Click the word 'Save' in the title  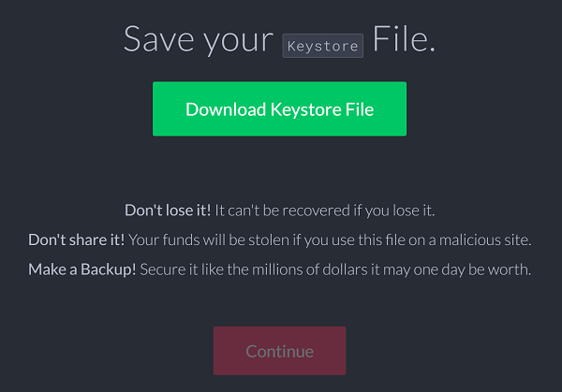(x=159, y=38)
